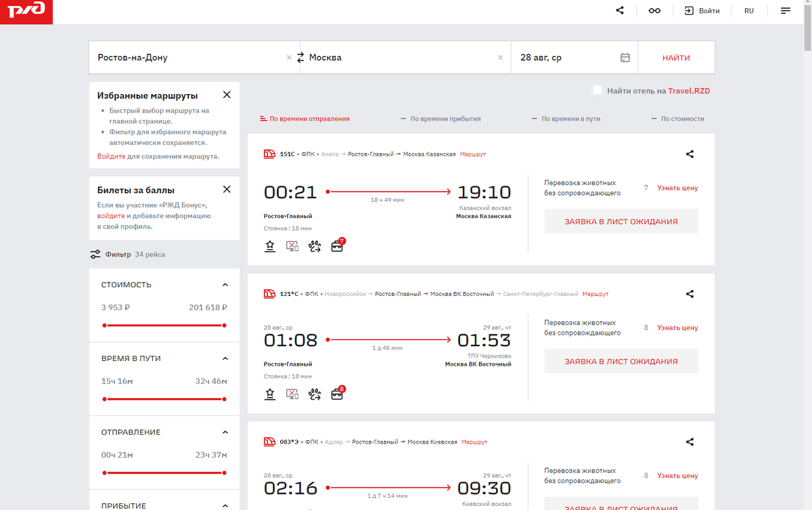
Task: Swap departure and destination stations
Action: (x=300, y=58)
